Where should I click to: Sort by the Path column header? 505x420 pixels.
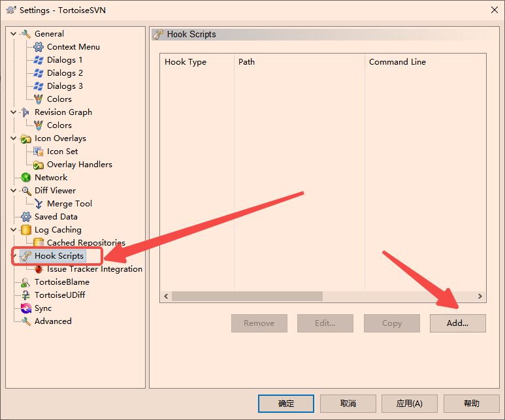pyautogui.click(x=299, y=62)
